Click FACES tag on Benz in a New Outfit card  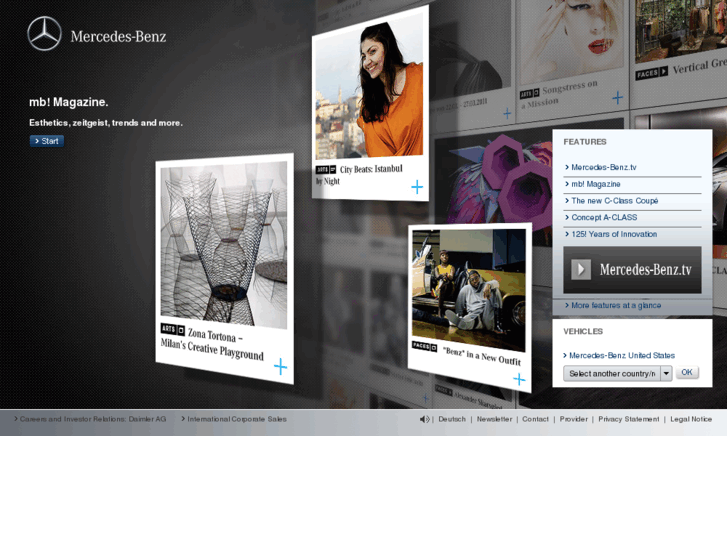pyautogui.click(x=424, y=346)
